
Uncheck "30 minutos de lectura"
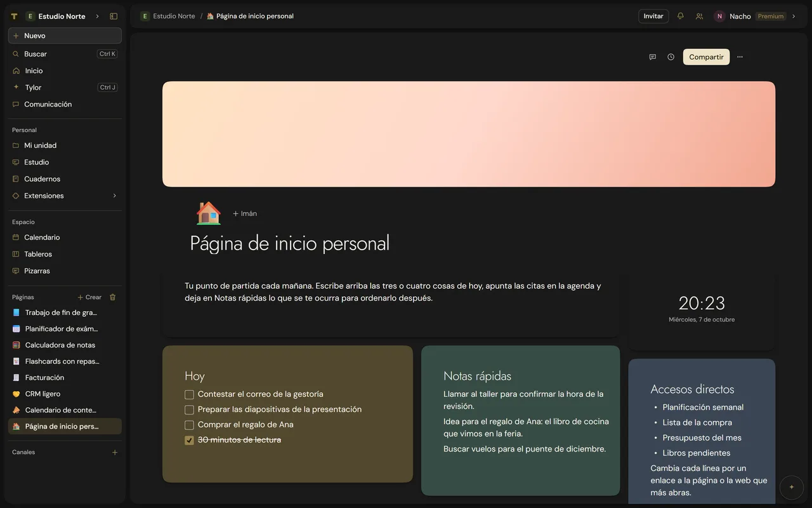point(189,440)
